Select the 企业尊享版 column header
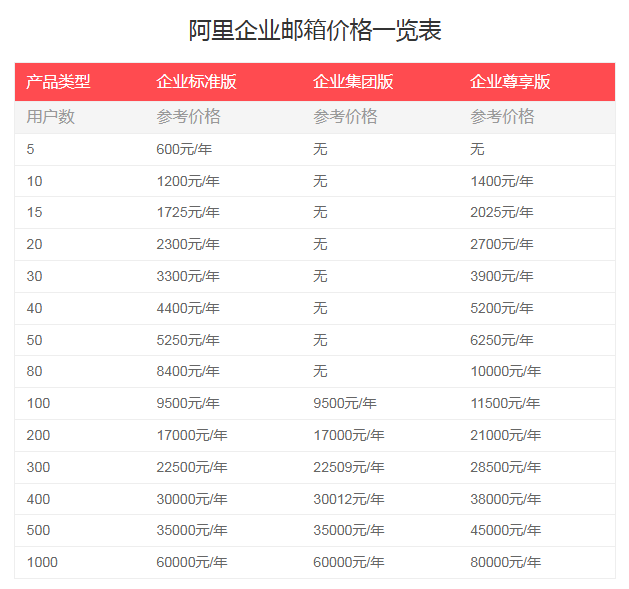629x589 pixels. tap(510, 81)
